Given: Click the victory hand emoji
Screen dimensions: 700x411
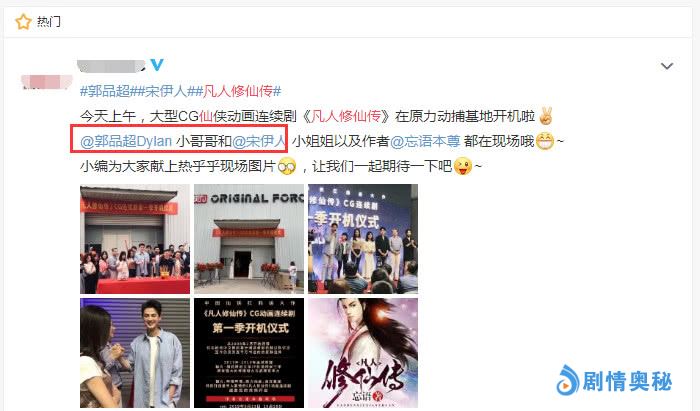Looking at the screenshot, I should click(545, 116).
